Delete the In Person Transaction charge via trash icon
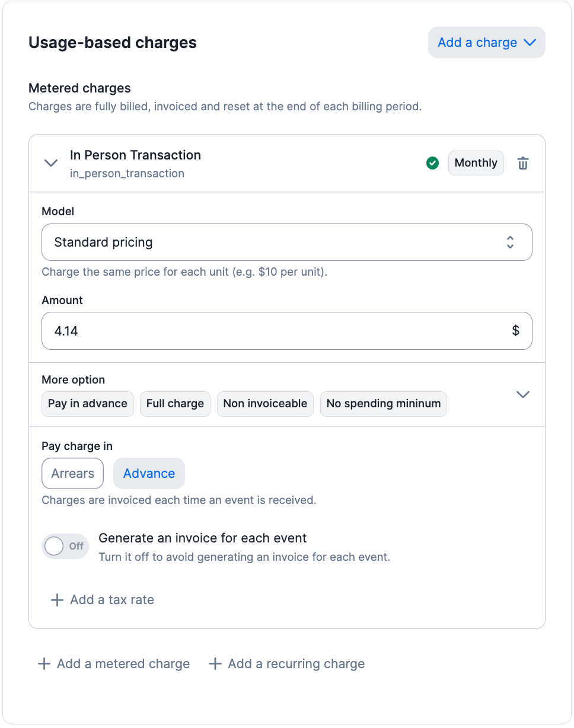The height and width of the screenshot is (728, 574). pyautogui.click(x=522, y=163)
